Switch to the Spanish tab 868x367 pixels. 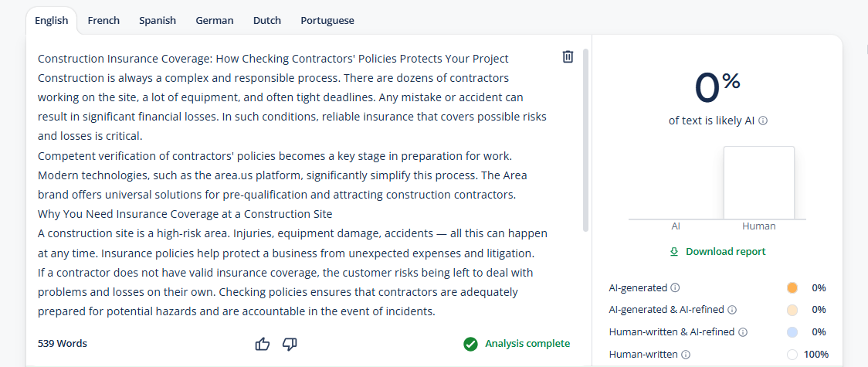coord(158,21)
